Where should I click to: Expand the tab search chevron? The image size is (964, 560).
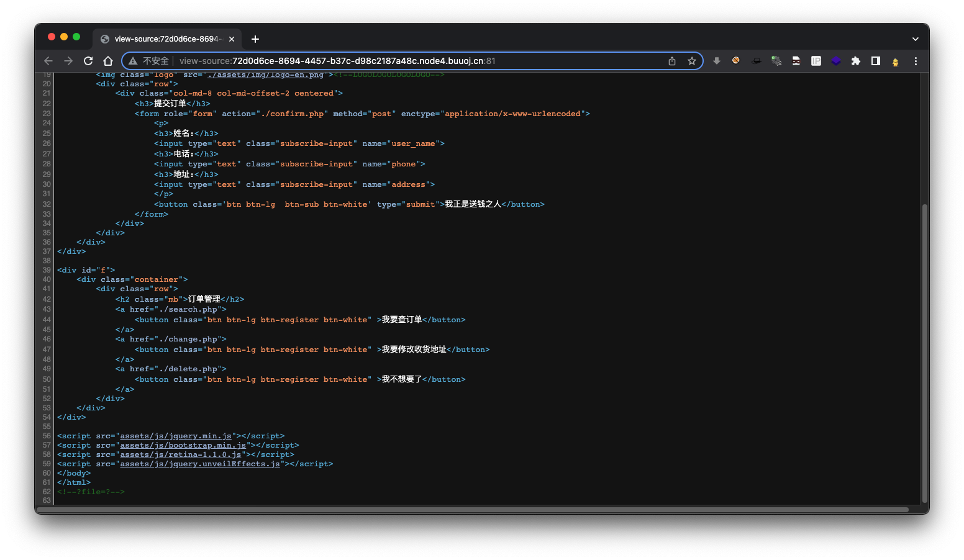tap(915, 39)
